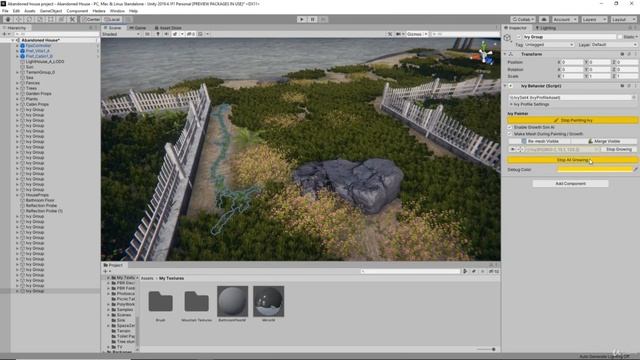The width and height of the screenshot is (640, 360).
Task: Toggle the Static checkbox
Action: pos(620,37)
